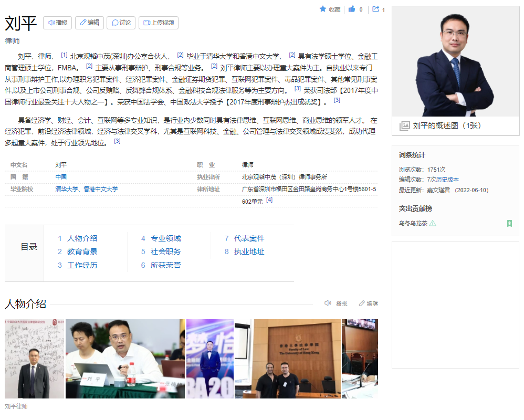Click the warning triangle next to 乌冬乌龙茶
524x420 pixels.
click(433, 223)
